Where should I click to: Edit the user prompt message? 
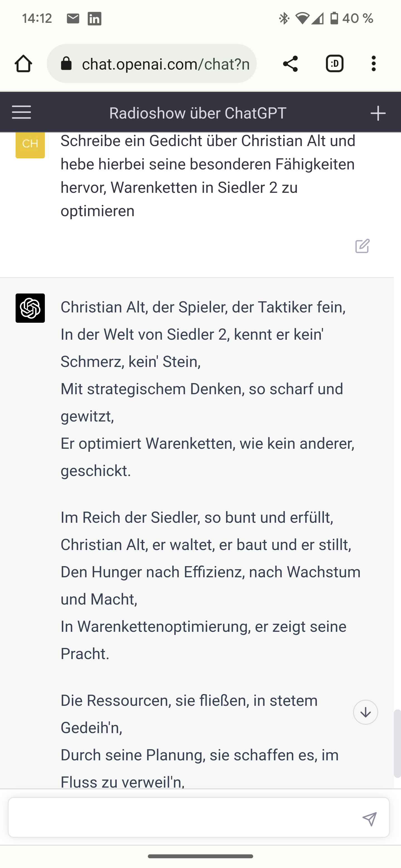click(363, 246)
